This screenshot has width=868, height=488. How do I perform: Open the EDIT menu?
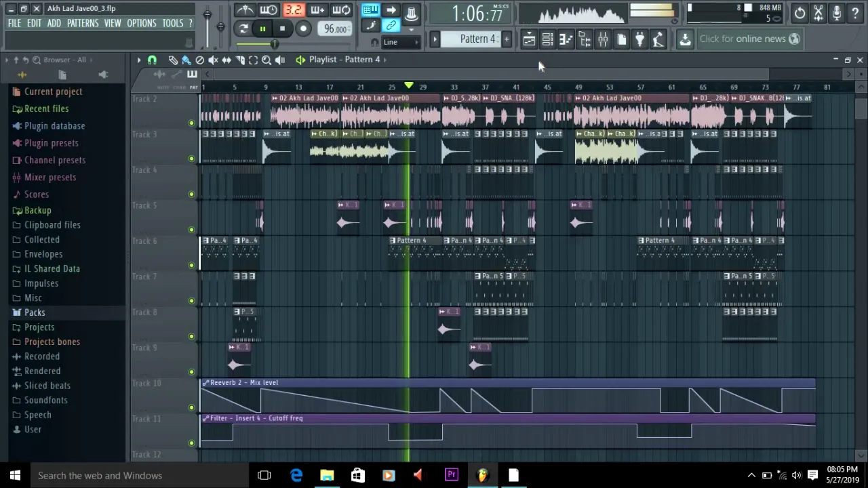34,23
